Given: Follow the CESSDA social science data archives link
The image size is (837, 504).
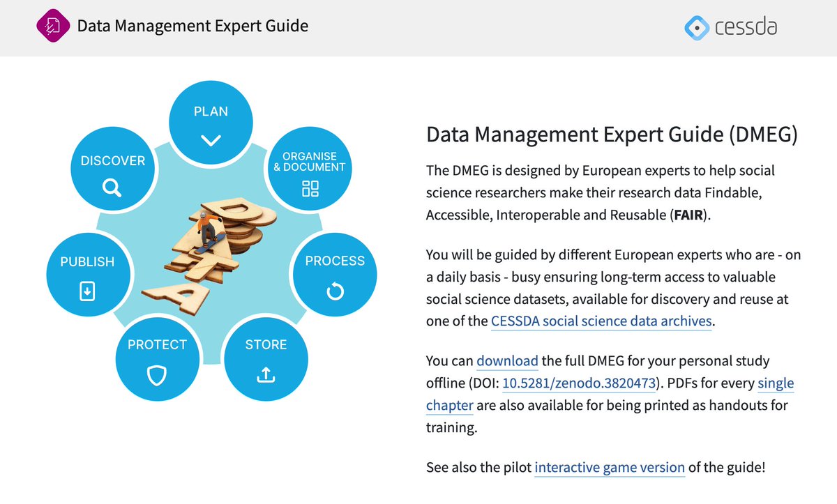Looking at the screenshot, I should pyautogui.click(x=601, y=321).
